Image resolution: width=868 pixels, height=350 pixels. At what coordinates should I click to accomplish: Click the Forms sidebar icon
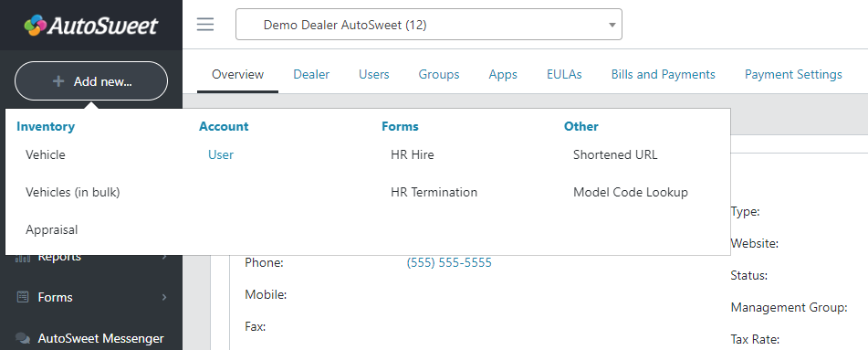(x=23, y=297)
